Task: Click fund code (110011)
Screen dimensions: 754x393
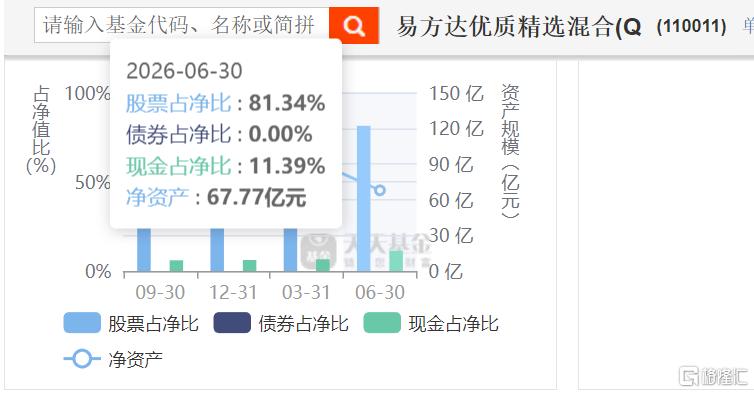Action: [691, 26]
